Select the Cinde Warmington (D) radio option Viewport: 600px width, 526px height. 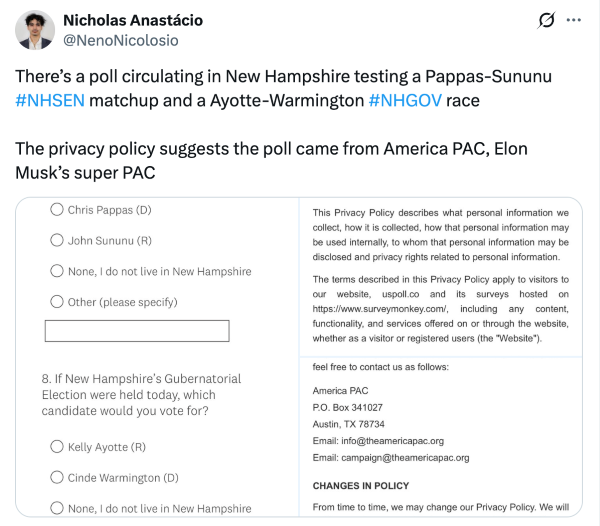tap(56, 478)
